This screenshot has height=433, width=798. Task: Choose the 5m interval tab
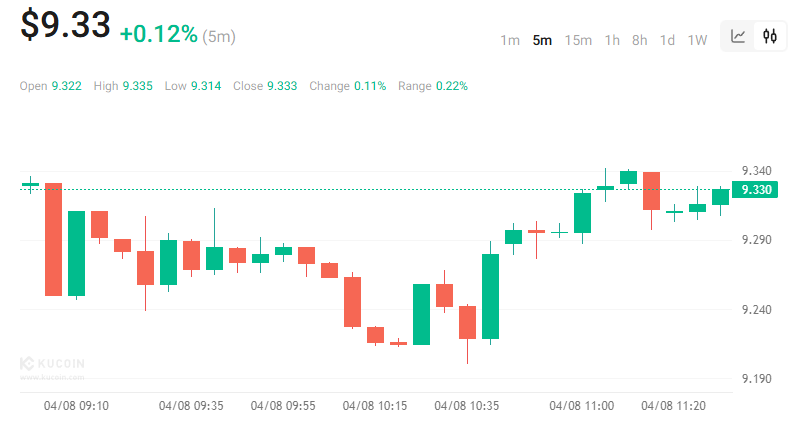[542, 40]
